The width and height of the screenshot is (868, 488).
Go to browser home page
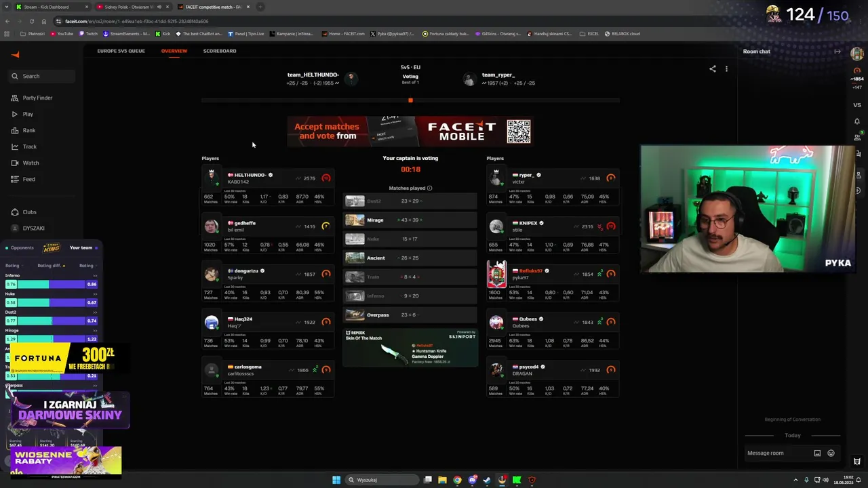pyautogui.click(x=44, y=21)
